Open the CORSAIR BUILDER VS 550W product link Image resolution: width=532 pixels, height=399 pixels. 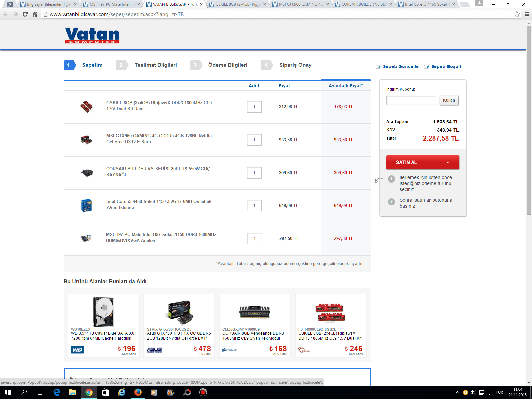pos(158,172)
